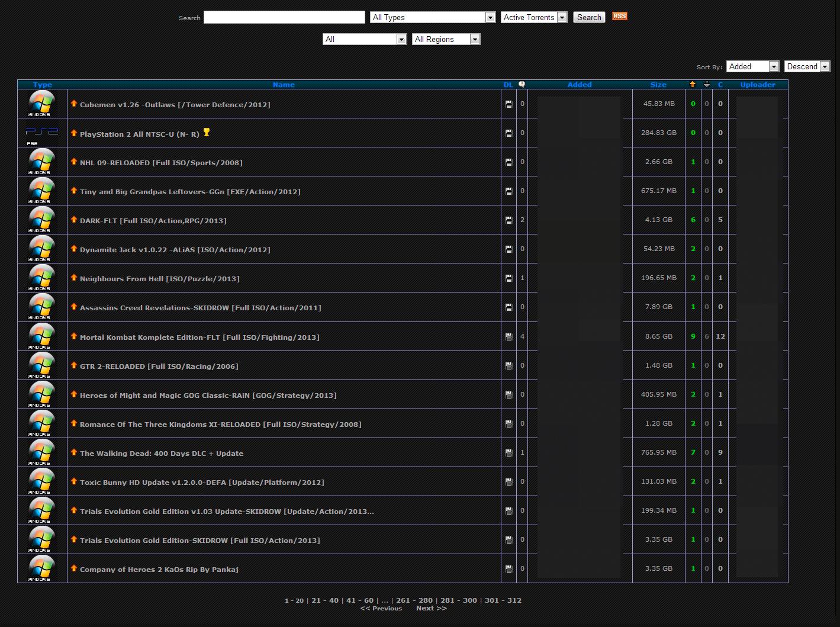The width and height of the screenshot is (840, 627).
Task: Open Trials Evolution Gold Edition-SKIDROW Full ISO link
Action: click(x=200, y=541)
